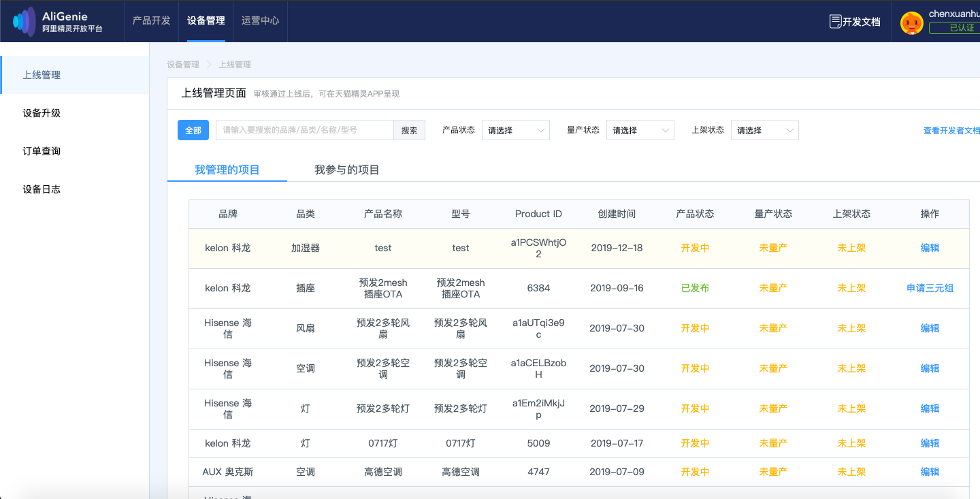
Task: Select 上线管理 in the sidebar
Action: click(75, 75)
